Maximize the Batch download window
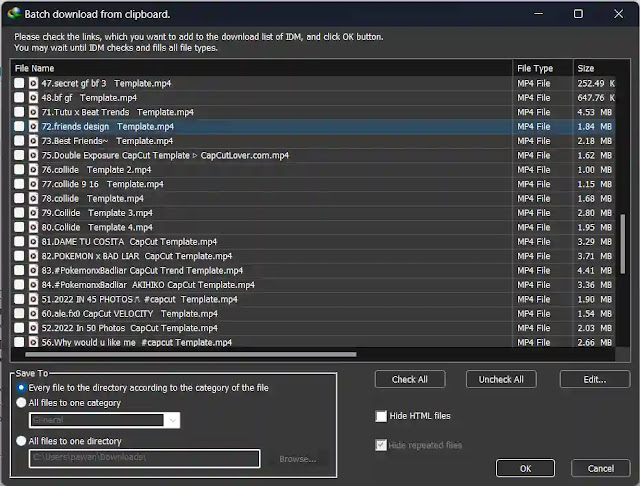640x486 pixels. click(578, 14)
